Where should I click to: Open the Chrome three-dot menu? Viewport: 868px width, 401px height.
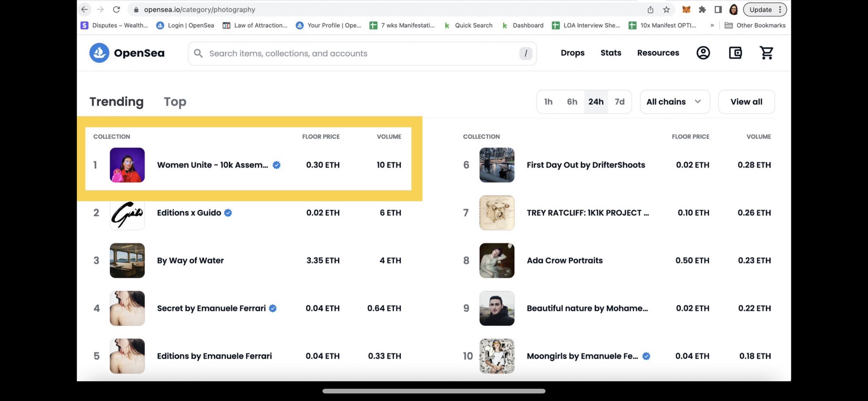780,9
